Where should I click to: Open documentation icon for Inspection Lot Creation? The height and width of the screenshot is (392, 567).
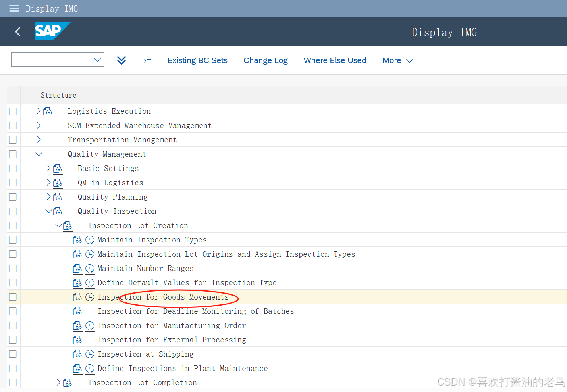[x=67, y=226]
